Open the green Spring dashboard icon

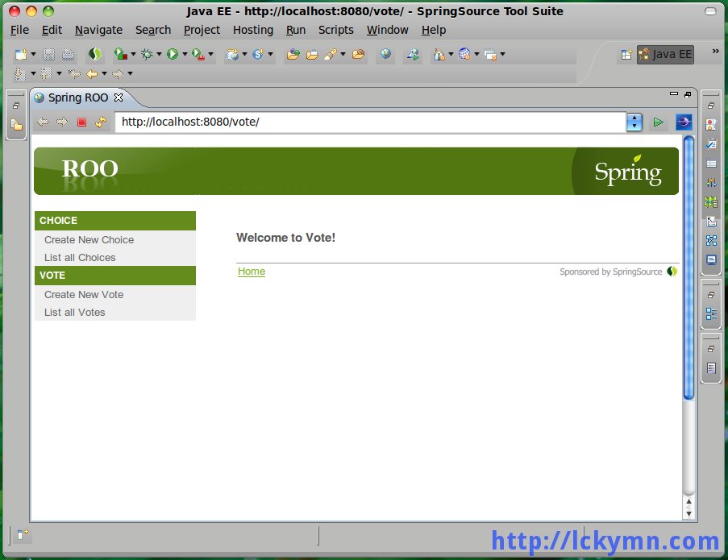94,55
